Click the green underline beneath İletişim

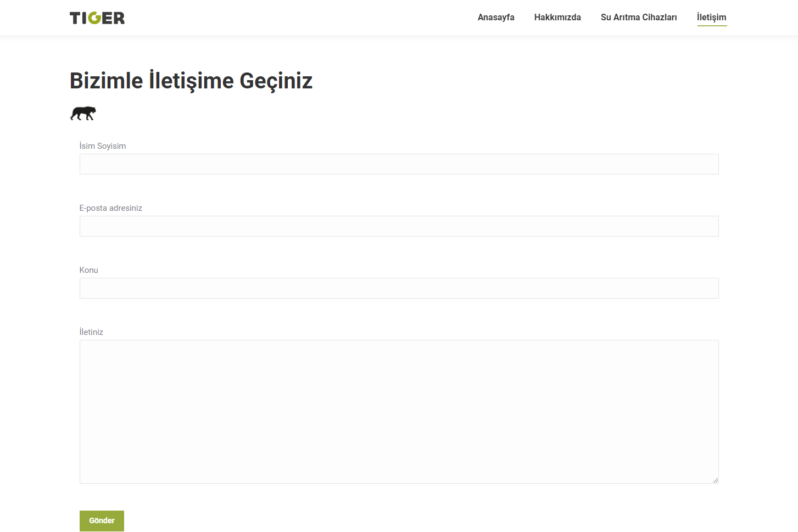pyautogui.click(x=712, y=25)
